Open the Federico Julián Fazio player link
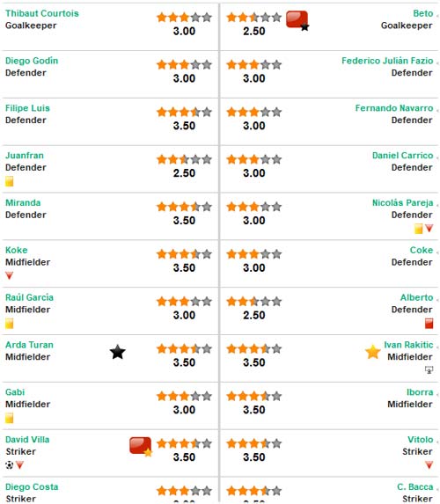Viewport: 440px width, 504px height. pyautogui.click(x=387, y=61)
